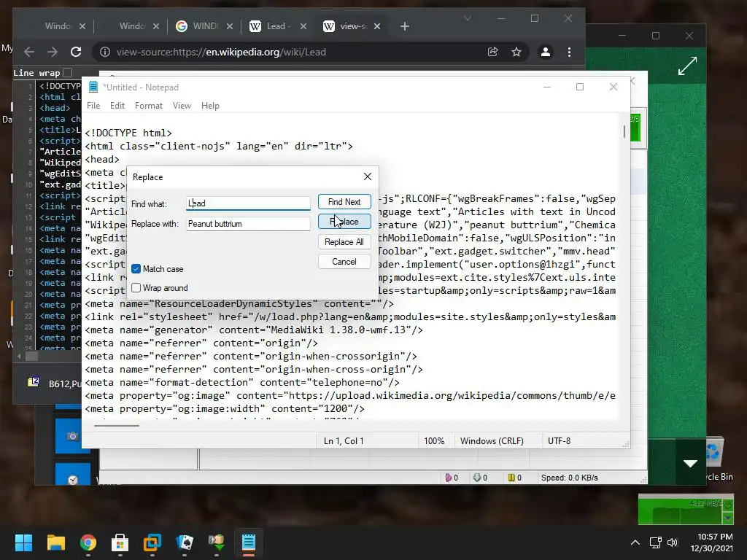This screenshot has width=747, height=560.
Task: Click the Find Next button in Replace dialog
Action: 344,202
